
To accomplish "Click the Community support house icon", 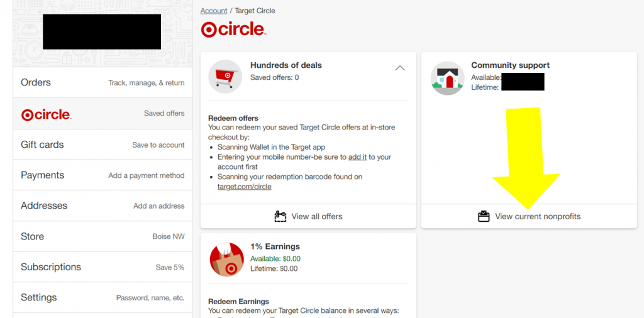I will pyautogui.click(x=447, y=79).
